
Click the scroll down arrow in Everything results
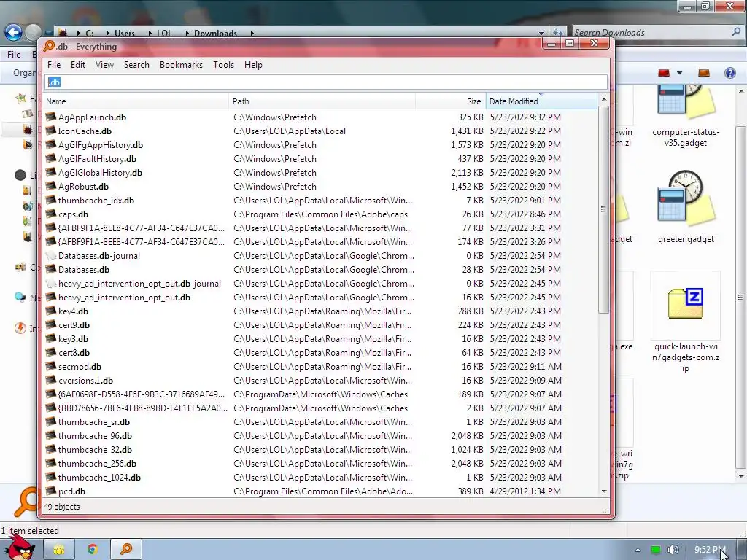point(603,491)
